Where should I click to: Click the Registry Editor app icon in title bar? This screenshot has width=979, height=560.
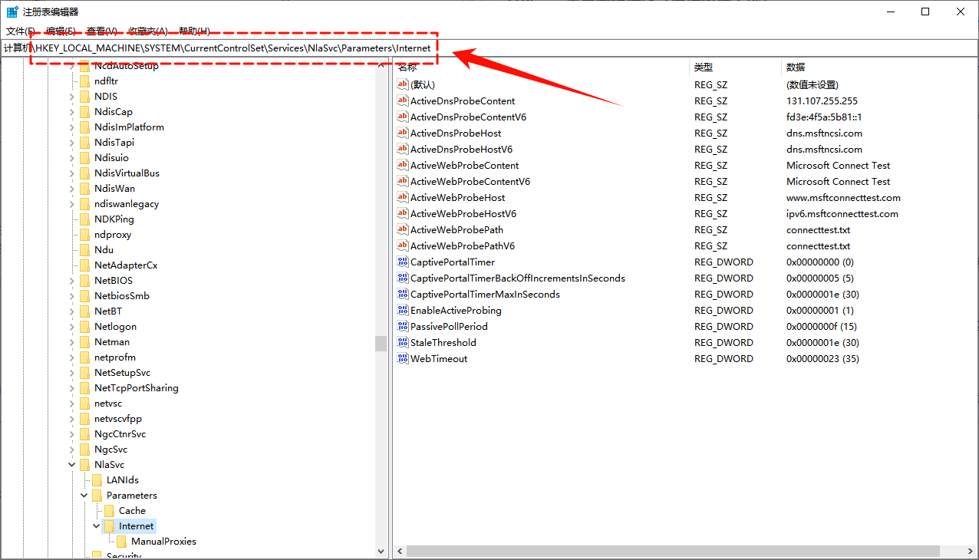[x=12, y=12]
